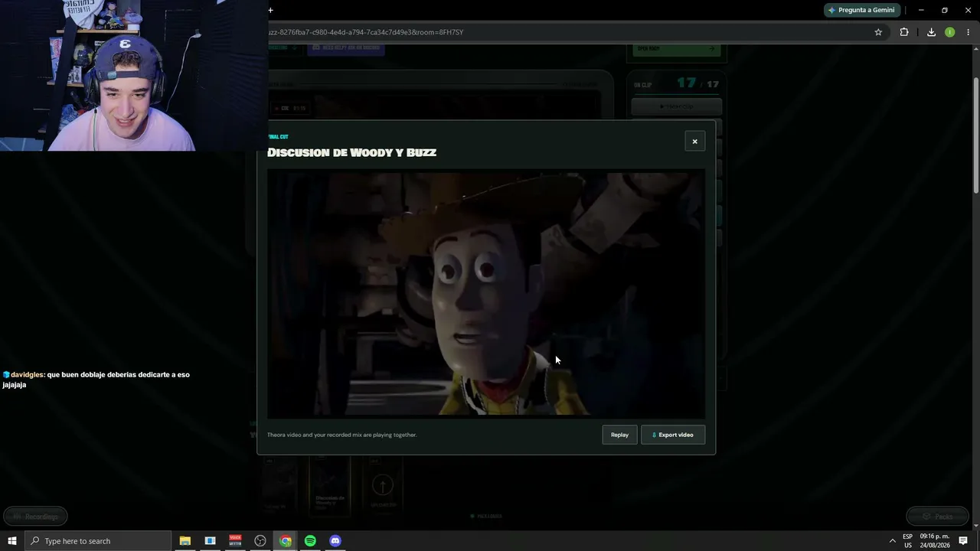The width and height of the screenshot is (980, 551).
Task: Close the Final Cut video dialog
Action: pyautogui.click(x=694, y=142)
